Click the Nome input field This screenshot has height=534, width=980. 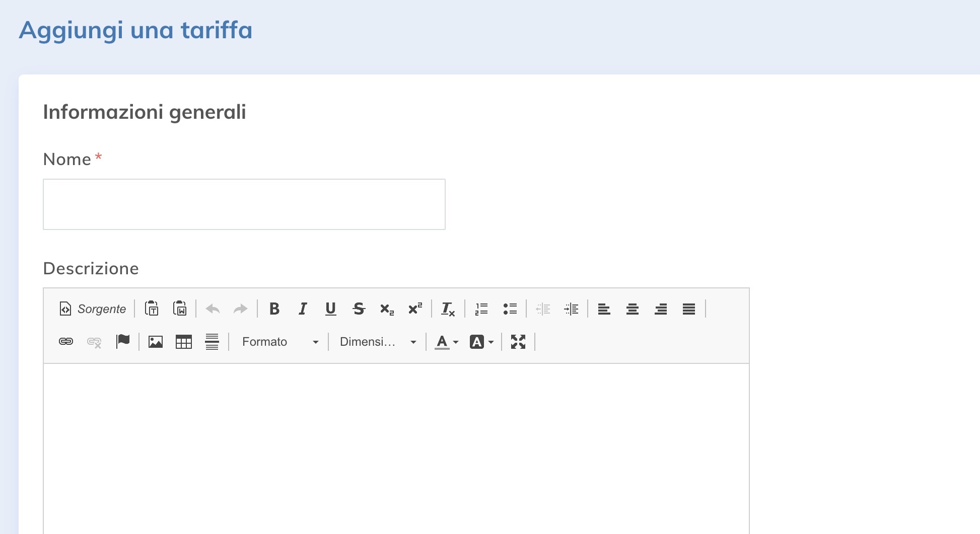click(244, 204)
